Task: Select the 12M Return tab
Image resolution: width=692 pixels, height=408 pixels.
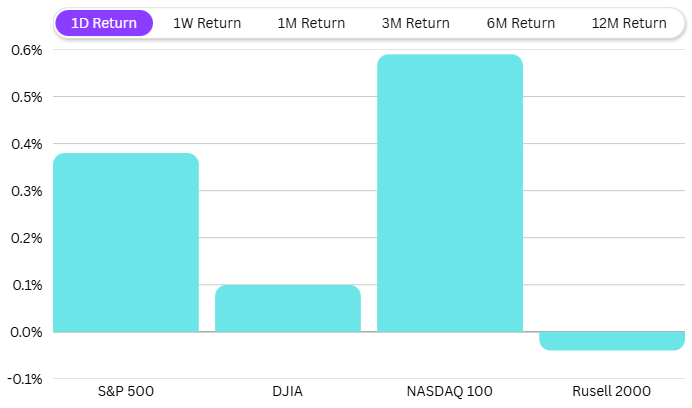Action: coord(629,23)
